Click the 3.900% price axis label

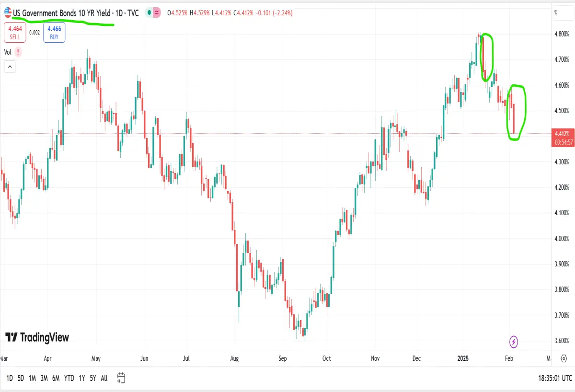coord(562,264)
